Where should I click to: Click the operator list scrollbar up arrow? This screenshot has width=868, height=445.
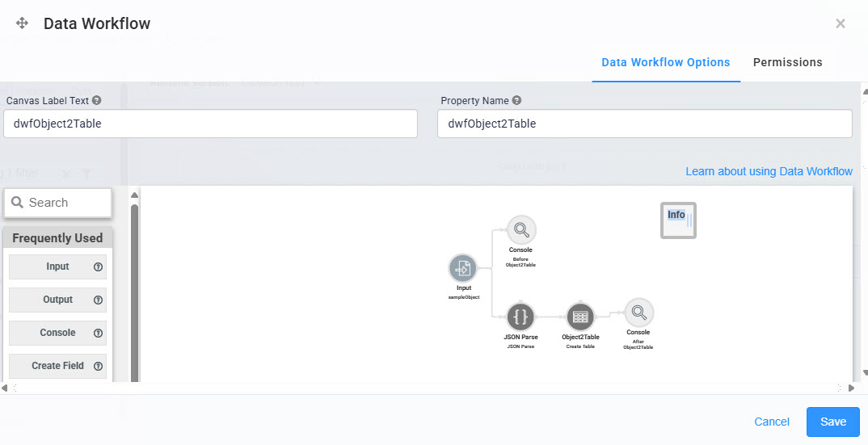(134, 195)
